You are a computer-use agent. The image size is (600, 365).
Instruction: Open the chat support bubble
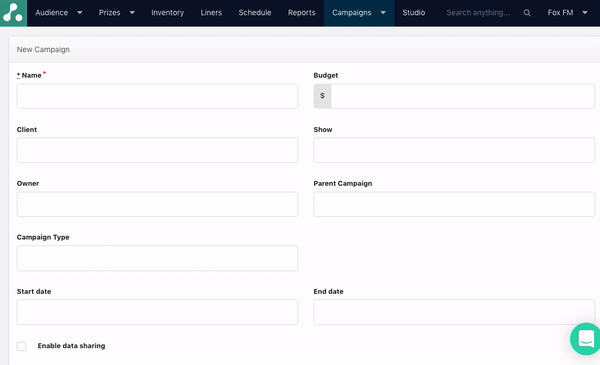tap(585, 339)
